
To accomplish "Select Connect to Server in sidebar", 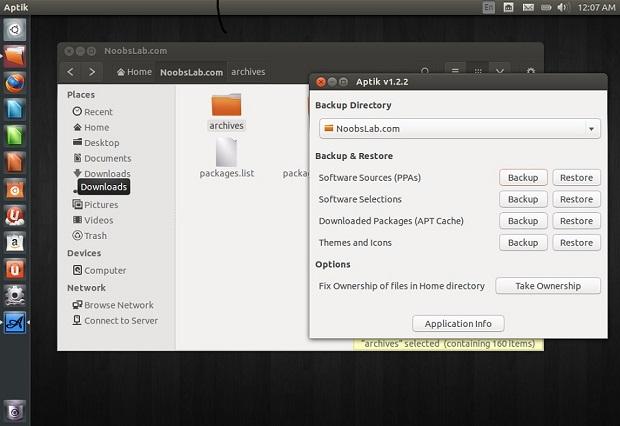I will coord(115,320).
